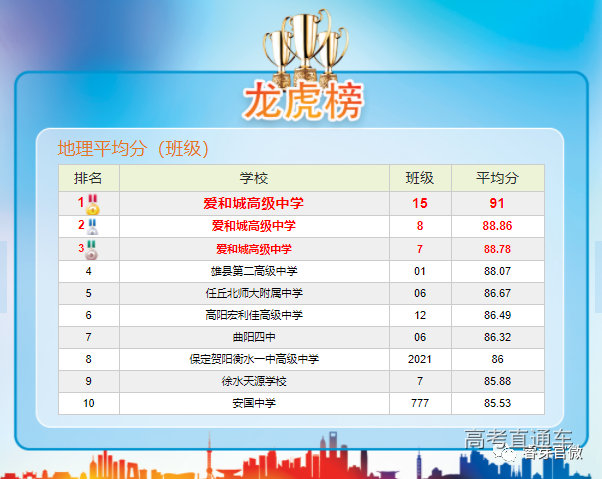Image resolution: width=602 pixels, height=479 pixels.
Task: Click 安国中学 in the last row
Action: pos(254,403)
